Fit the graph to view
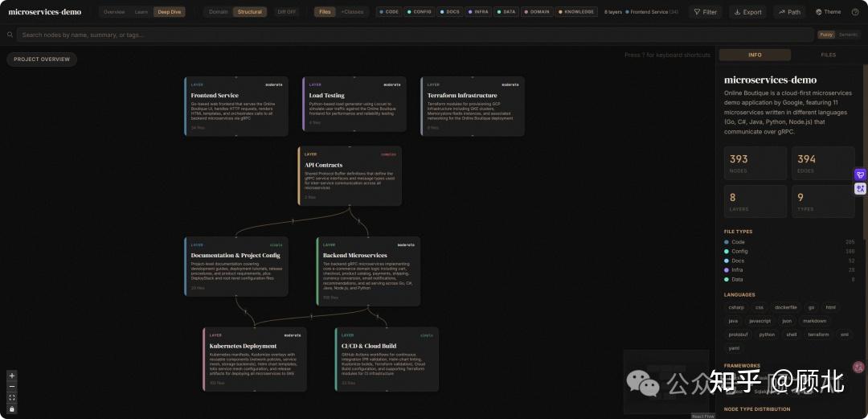 (x=12, y=397)
